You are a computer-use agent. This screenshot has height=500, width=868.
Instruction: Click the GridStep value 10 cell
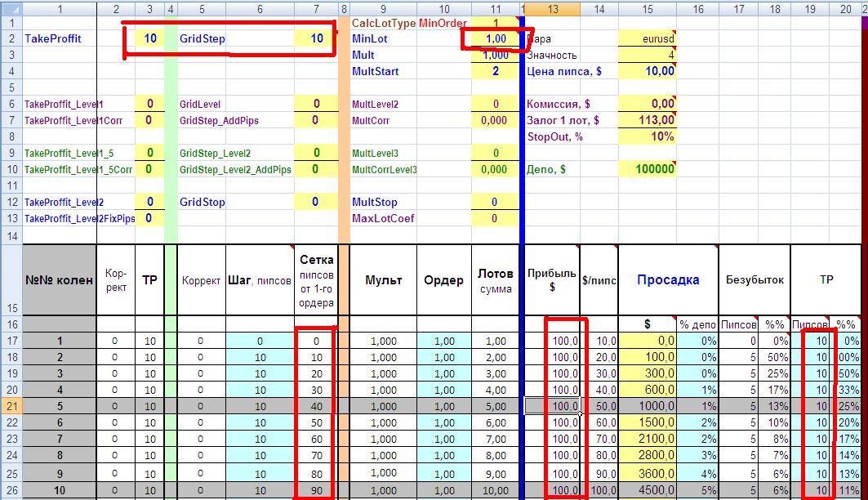316,38
